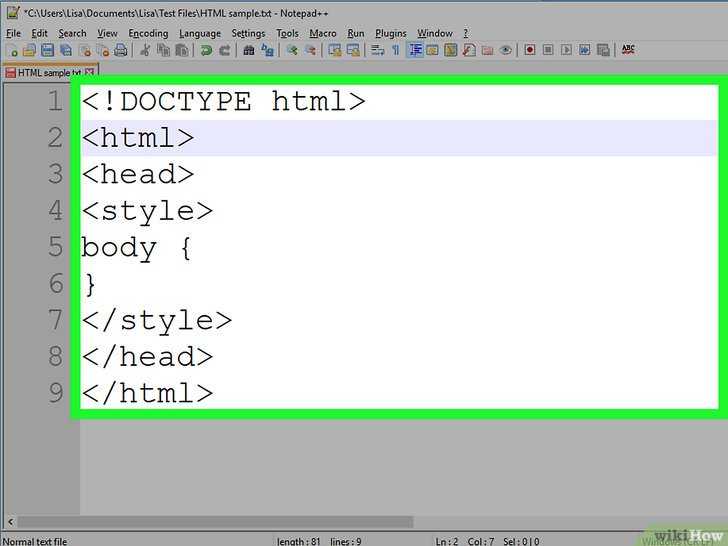The height and width of the screenshot is (546, 728).
Task: Click the 'Ln : 2' status bar entry
Action: [447, 541]
